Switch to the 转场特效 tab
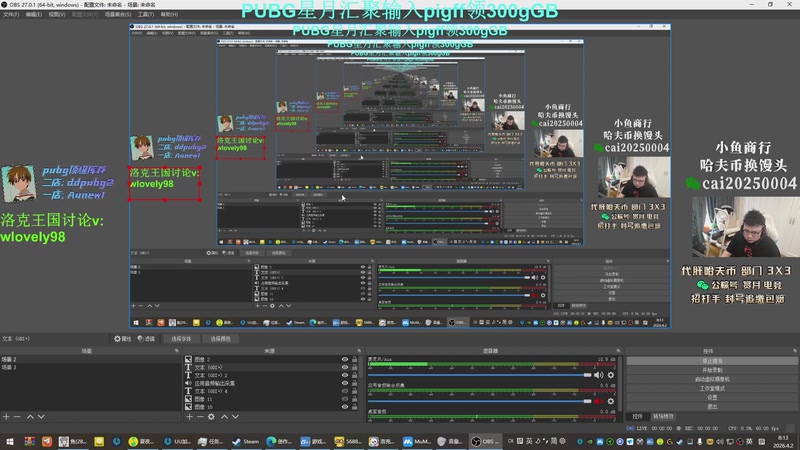Image resolution: width=800 pixels, height=450 pixels. (663, 417)
